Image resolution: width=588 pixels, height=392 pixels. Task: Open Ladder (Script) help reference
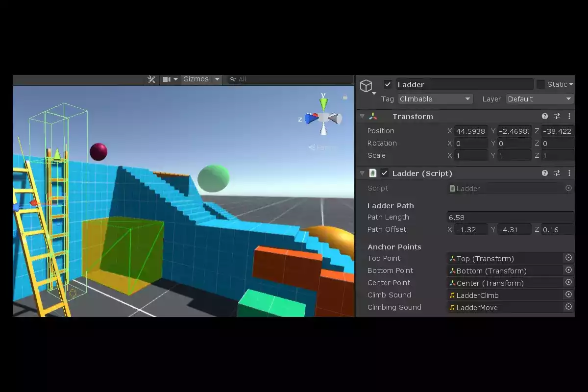click(545, 173)
